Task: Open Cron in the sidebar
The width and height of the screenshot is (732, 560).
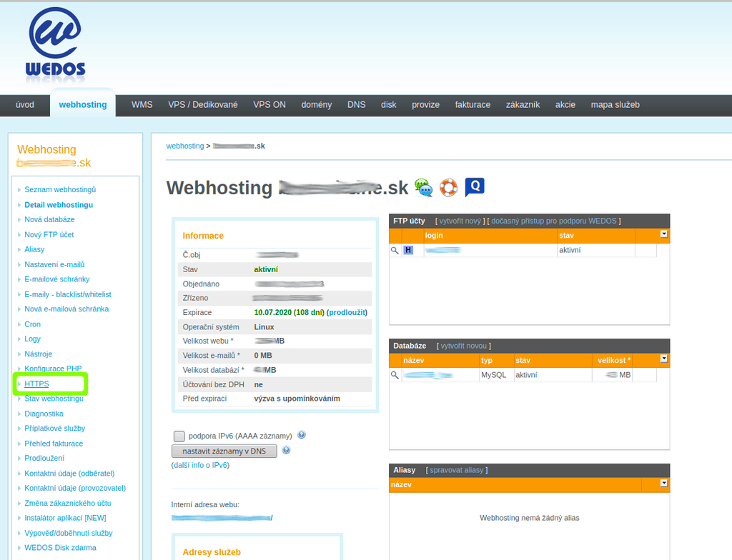Action: point(33,324)
